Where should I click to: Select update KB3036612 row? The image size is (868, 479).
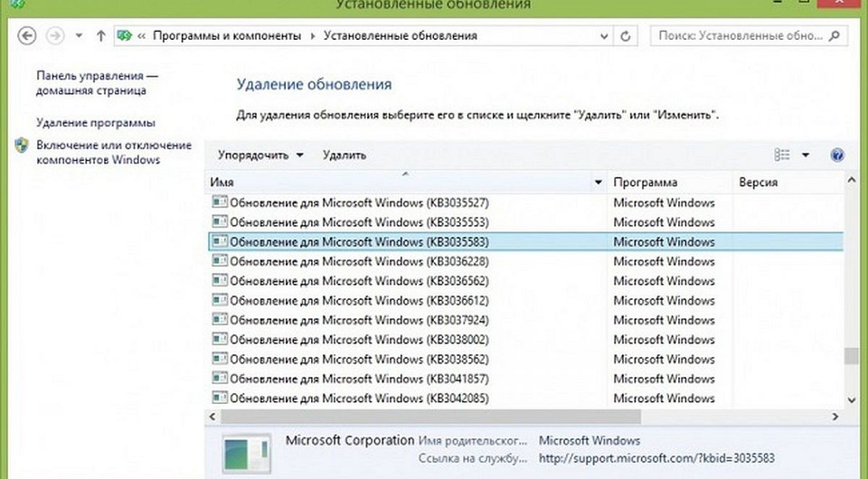[524, 301]
